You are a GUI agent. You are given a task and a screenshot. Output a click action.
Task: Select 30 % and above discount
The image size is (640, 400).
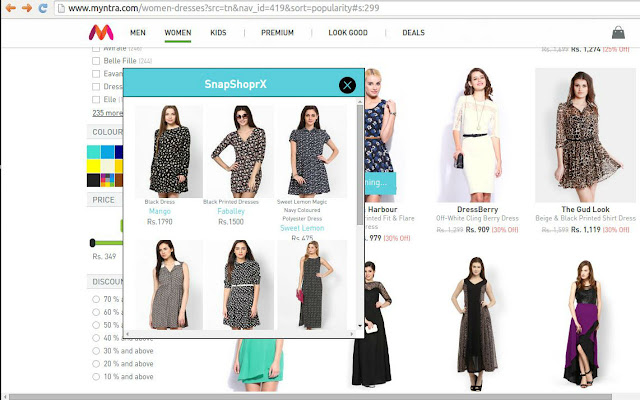pos(96,351)
